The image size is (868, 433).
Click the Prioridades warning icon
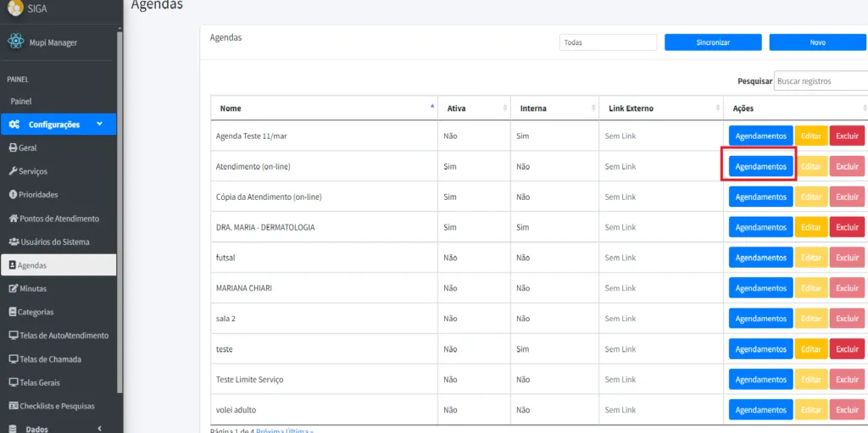click(x=13, y=195)
